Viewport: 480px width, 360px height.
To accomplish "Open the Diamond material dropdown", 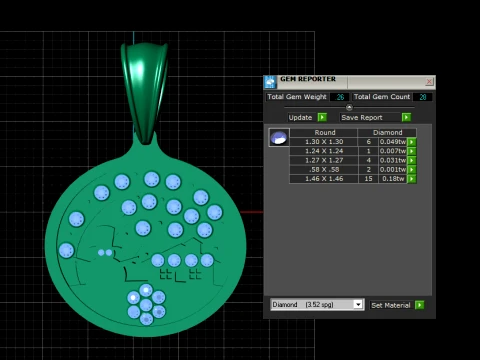I will click(x=358, y=305).
